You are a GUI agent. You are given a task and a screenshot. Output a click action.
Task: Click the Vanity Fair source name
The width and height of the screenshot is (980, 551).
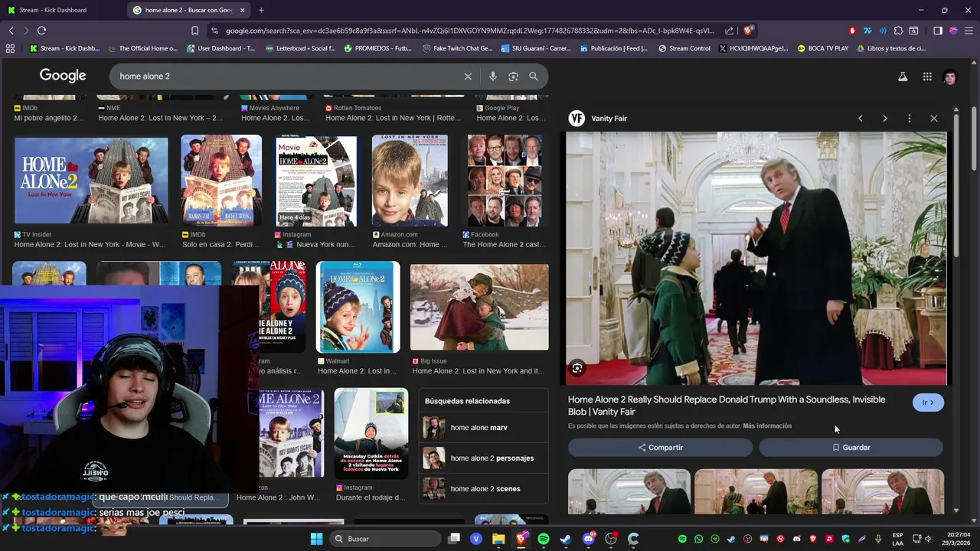tap(609, 119)
